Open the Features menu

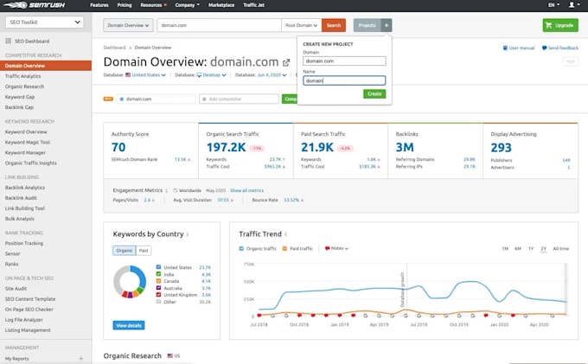(99, 5)
